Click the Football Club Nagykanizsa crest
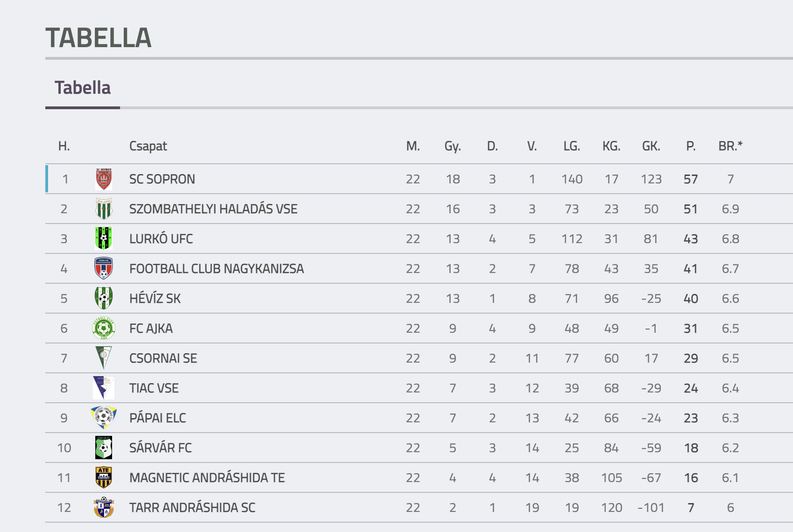The image size is (793, 532). pyautogui.click(x=104, y=269)
